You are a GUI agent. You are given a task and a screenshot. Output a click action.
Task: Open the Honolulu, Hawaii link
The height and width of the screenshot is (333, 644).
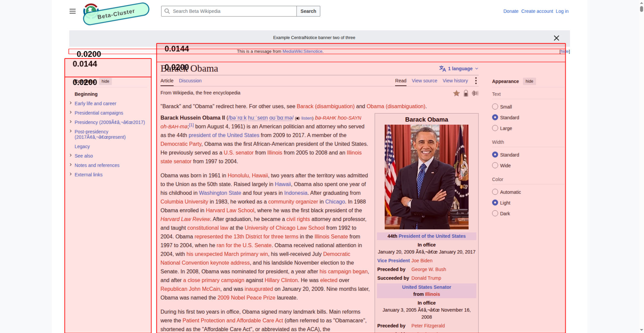click(x=248, y=176)
